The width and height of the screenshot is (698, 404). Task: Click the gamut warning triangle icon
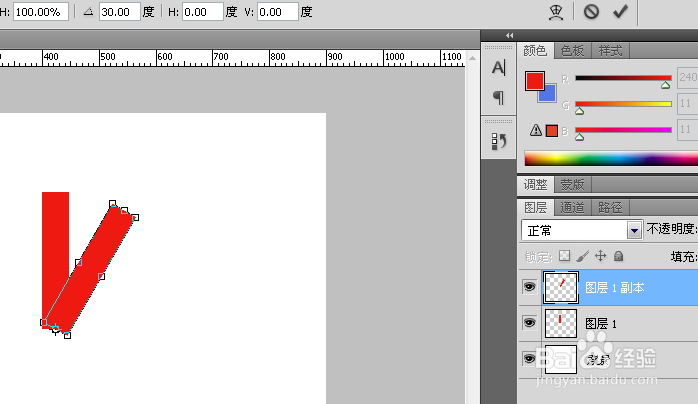coord(536,130)
